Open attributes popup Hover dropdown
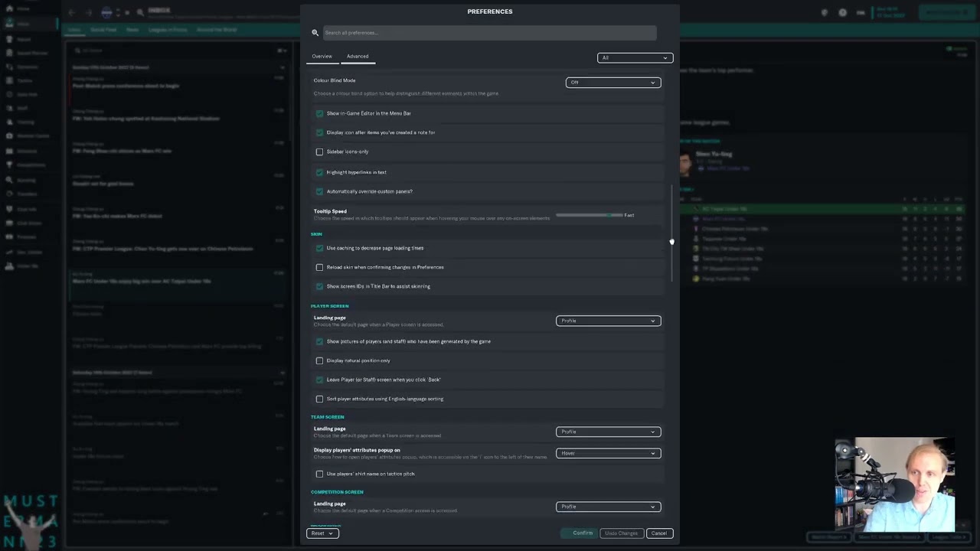The image size is (980, 551). coord(608,453)
